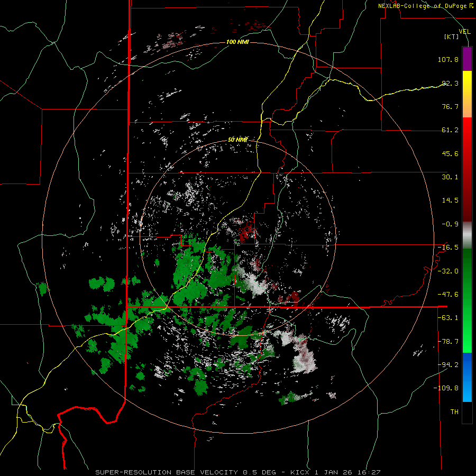Click the -47.6 legend value

tap(448, 295)
